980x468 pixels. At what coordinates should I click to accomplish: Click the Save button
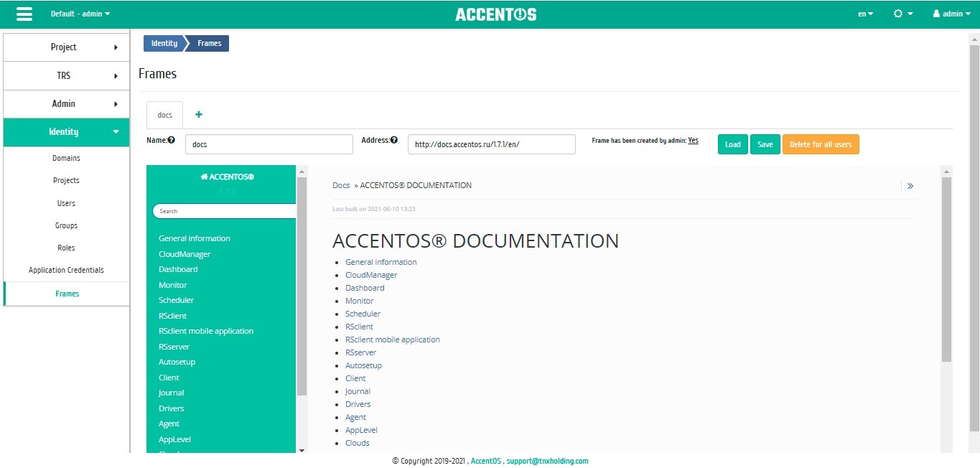[765, 144]
